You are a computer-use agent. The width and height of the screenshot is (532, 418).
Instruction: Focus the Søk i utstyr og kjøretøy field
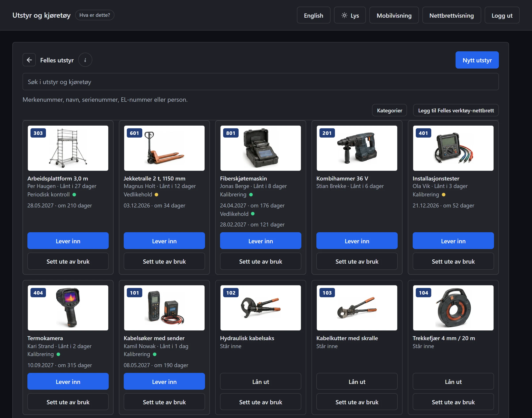coord(261,82)
